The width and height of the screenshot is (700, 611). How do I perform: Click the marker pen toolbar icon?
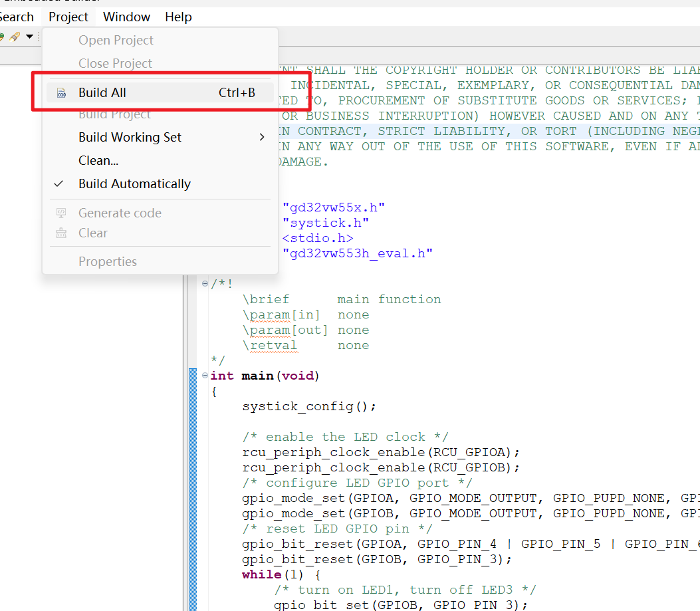click(15, 37)
